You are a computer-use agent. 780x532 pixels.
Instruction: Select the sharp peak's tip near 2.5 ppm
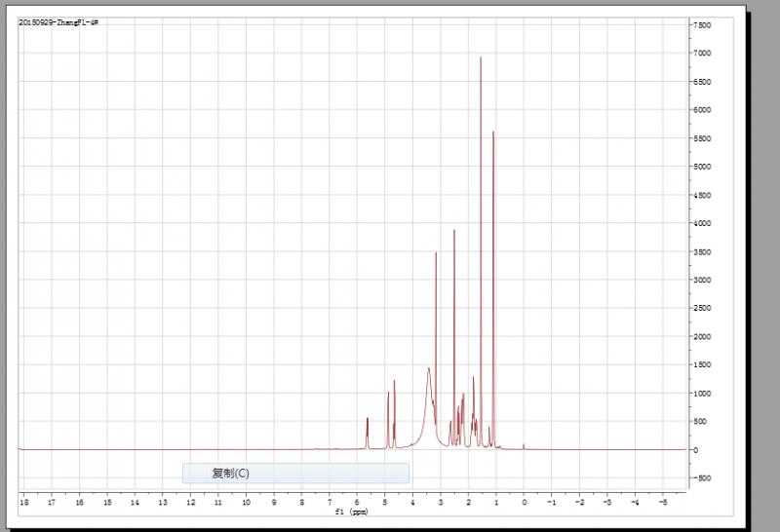(454, 231)
